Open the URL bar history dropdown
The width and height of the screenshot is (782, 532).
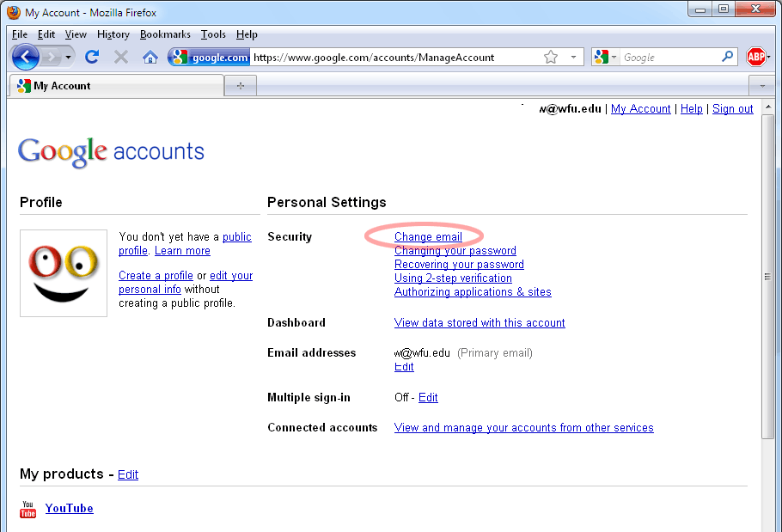(573, 57)
